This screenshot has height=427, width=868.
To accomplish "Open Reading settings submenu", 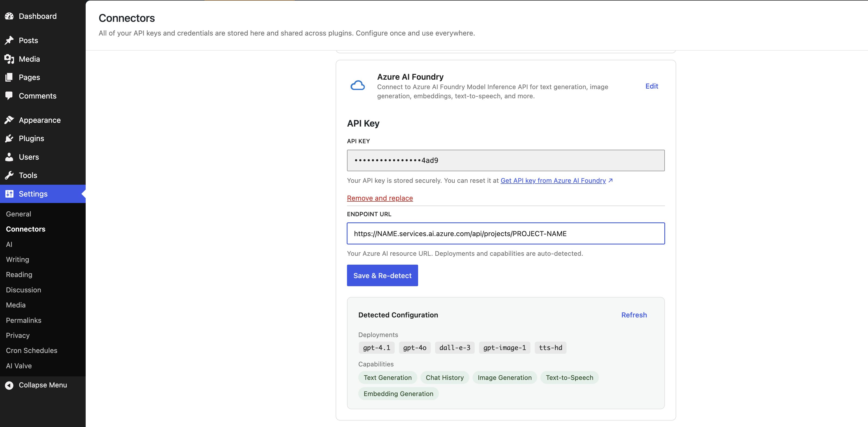I will 19,275.
